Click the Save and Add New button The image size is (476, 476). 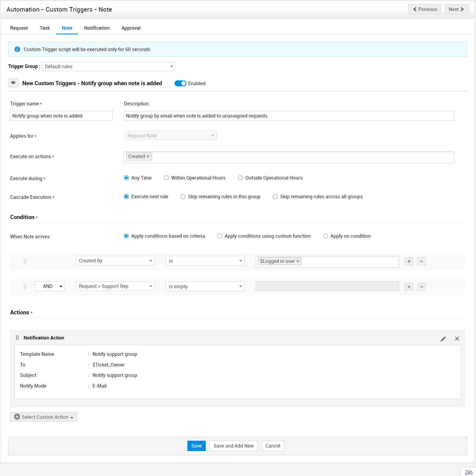[x=233, y=446]
